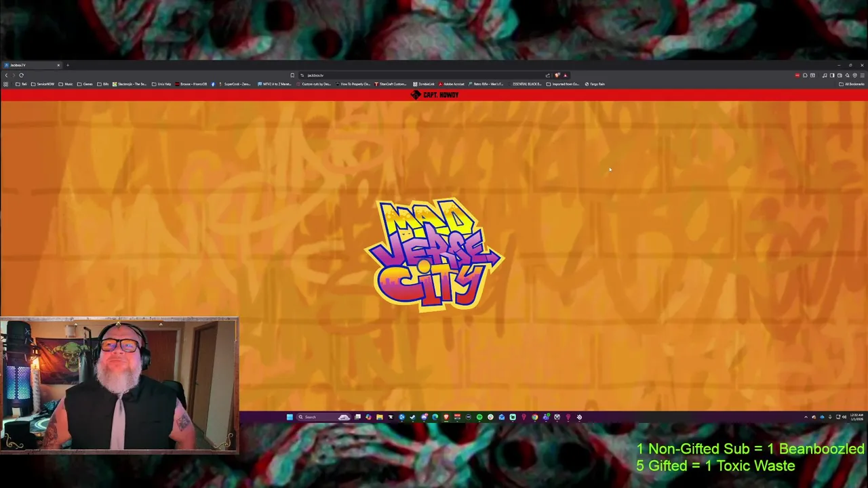Open the Browse - IHorrorDB bookmark

click(x=191, y=84)
